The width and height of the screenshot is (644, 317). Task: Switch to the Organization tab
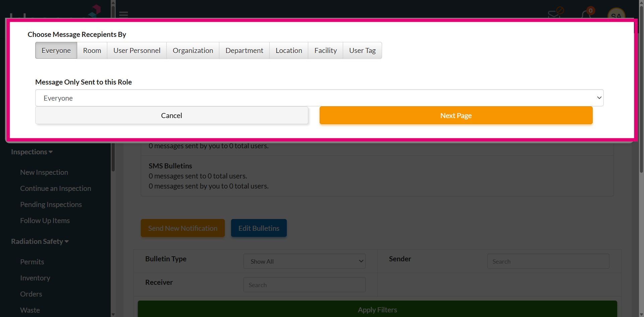(193, 50)
